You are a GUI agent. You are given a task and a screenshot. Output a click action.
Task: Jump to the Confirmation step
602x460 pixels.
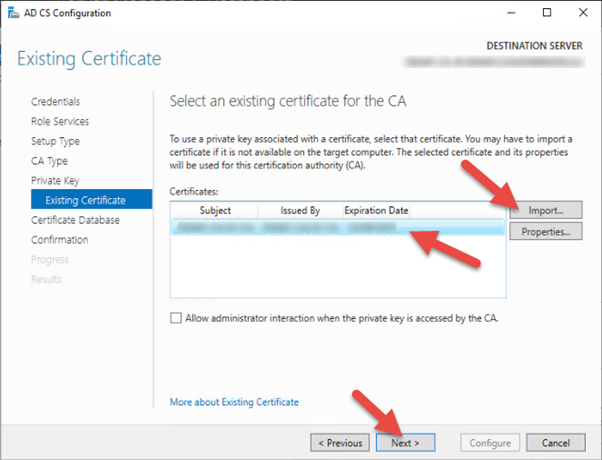[60, 240]
